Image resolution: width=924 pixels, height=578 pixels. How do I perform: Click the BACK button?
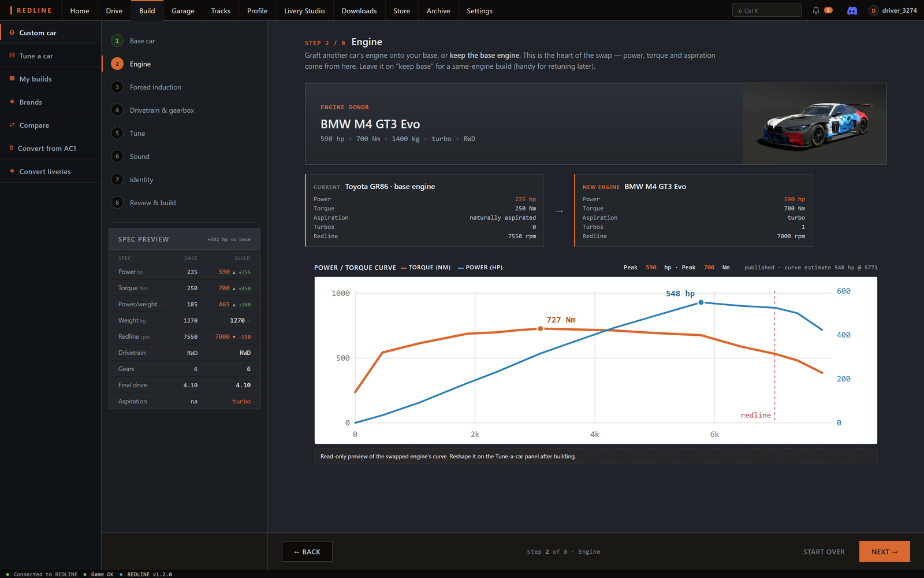[x=307, y=551]
